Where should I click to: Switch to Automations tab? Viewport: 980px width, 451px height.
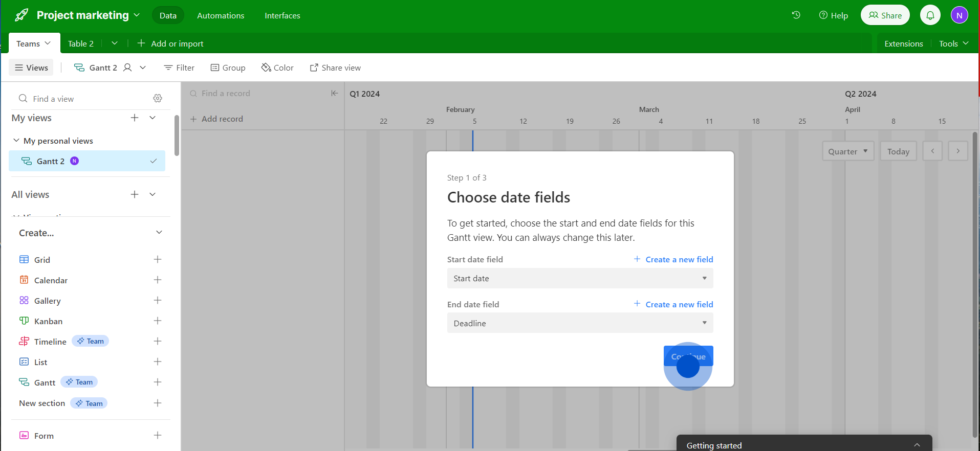[x=221, y=15]
